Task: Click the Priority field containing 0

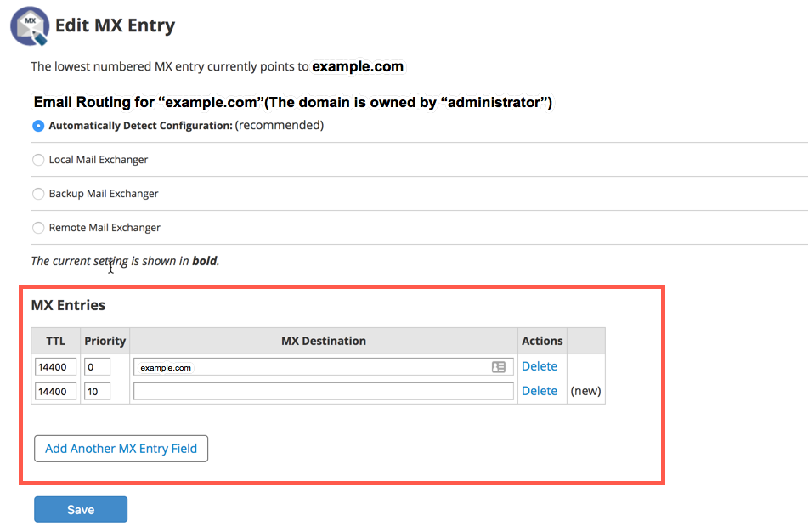Action: pos(97,367)
